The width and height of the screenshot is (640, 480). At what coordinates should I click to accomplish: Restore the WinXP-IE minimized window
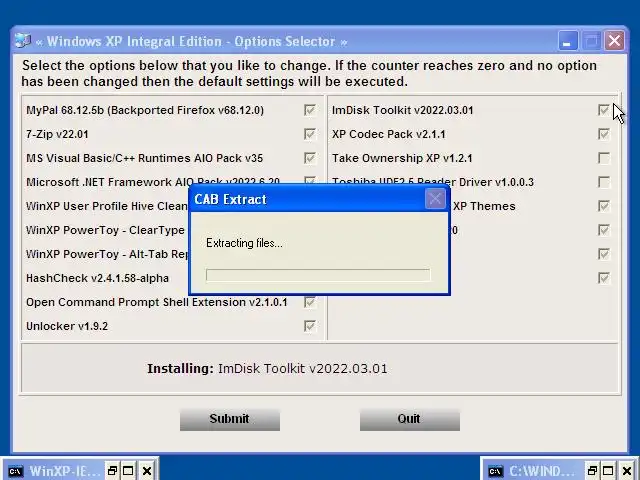(111, 471)
